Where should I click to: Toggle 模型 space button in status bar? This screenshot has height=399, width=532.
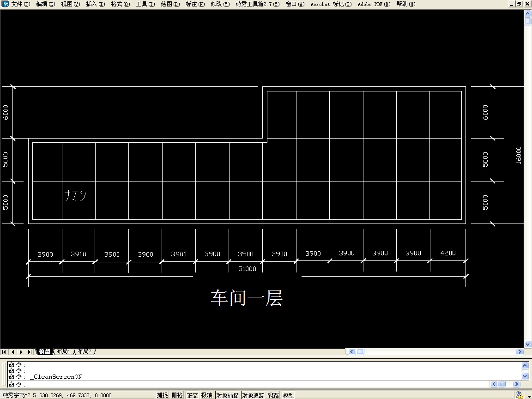(x=288, y=395)
